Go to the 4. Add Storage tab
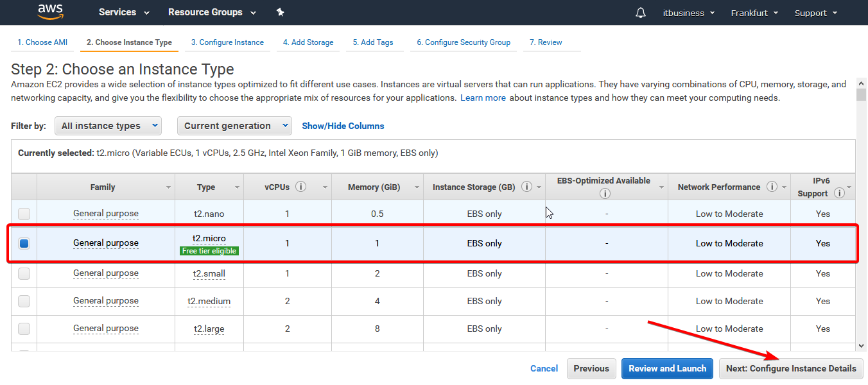 308,42
